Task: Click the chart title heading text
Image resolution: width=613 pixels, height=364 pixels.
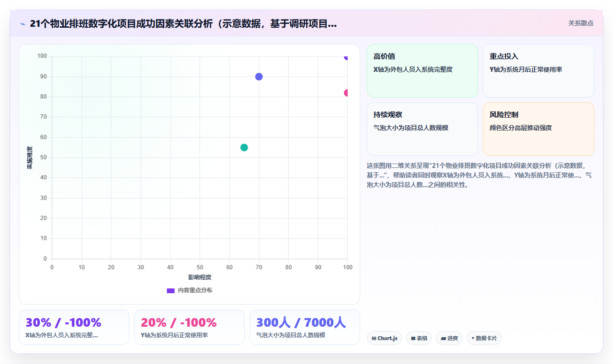Action: (x=183, y=24)
